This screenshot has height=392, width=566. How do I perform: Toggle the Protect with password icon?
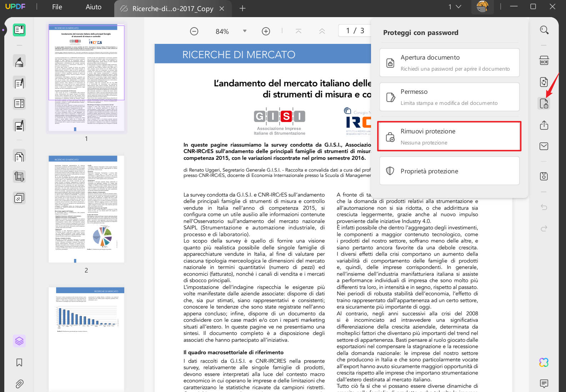(x=544, y=103)
